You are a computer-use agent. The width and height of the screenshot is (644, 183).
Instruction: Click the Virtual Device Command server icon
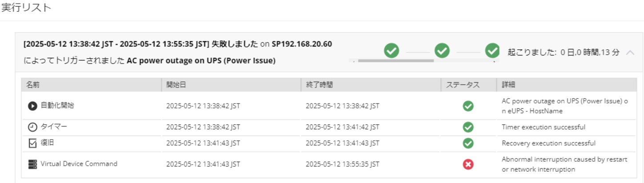32,164
